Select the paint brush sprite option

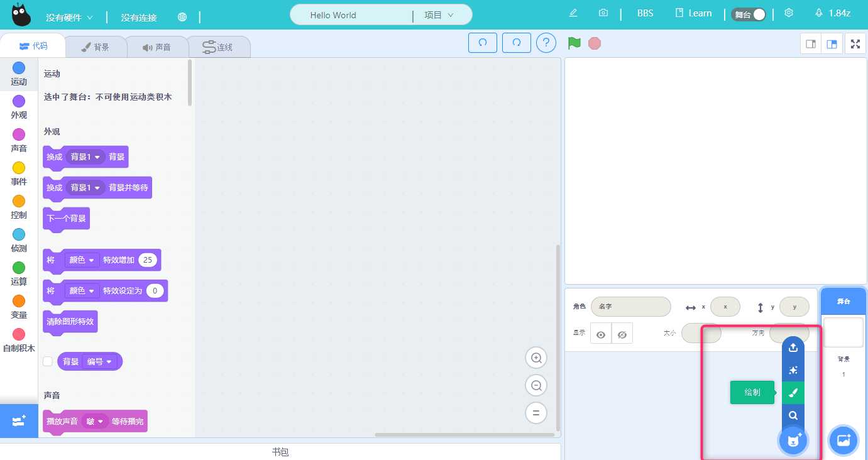click(x=793, y=393)
